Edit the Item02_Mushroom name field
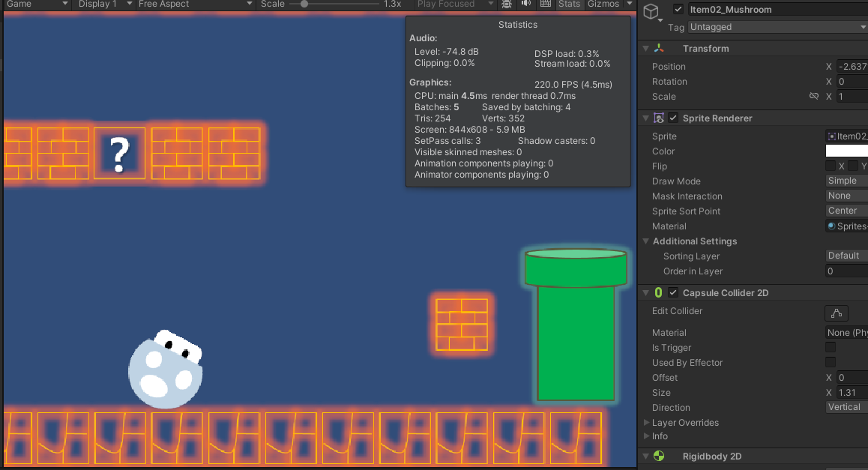The height and width of the screenshot is (470, 868). (777, 10)
